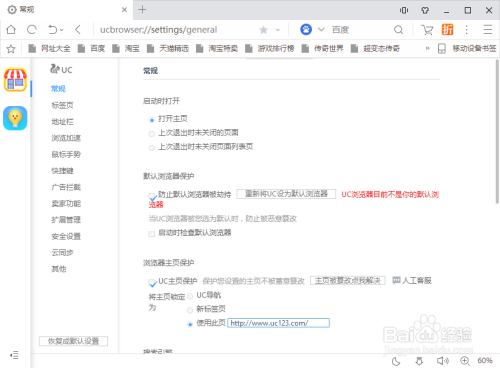Click the back navigation arrow
500x368 pixels.
click(78, 30)
